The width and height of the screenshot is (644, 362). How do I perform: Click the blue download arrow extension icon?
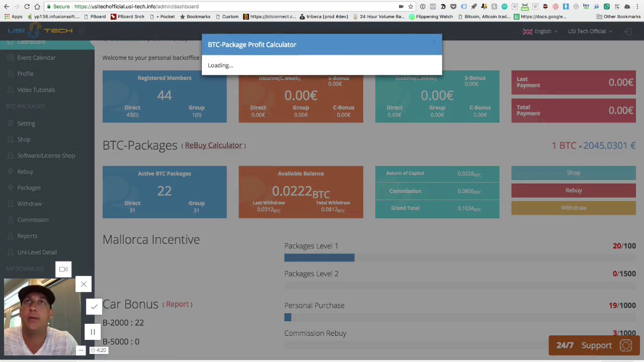pyautogui.click(x=566, y=7)
